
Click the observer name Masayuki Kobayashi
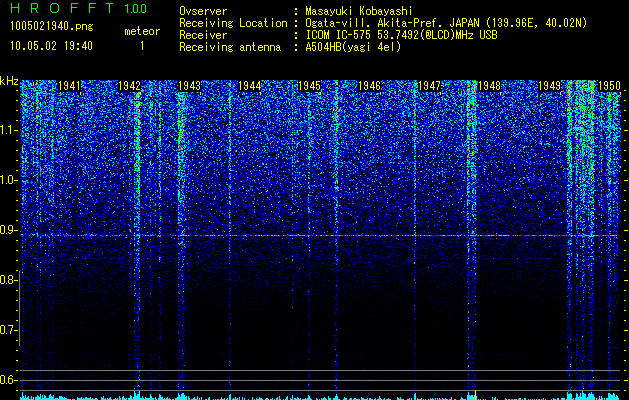359,11
